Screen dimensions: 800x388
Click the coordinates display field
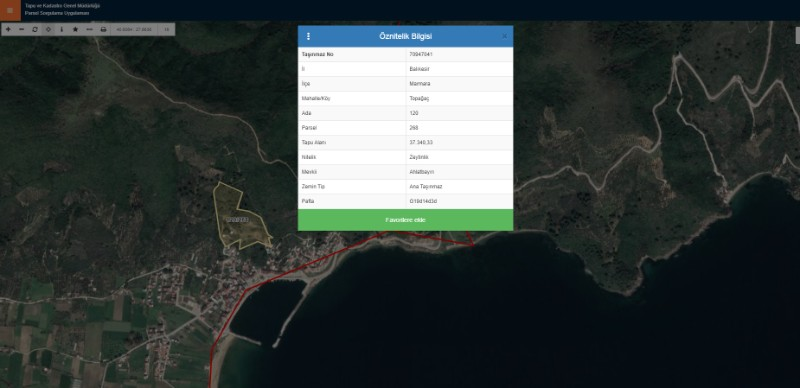click(x=134, y=29)
